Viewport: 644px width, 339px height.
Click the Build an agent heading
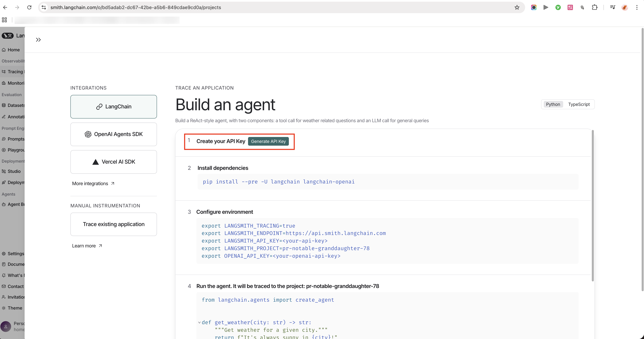(x=225, y=105)
